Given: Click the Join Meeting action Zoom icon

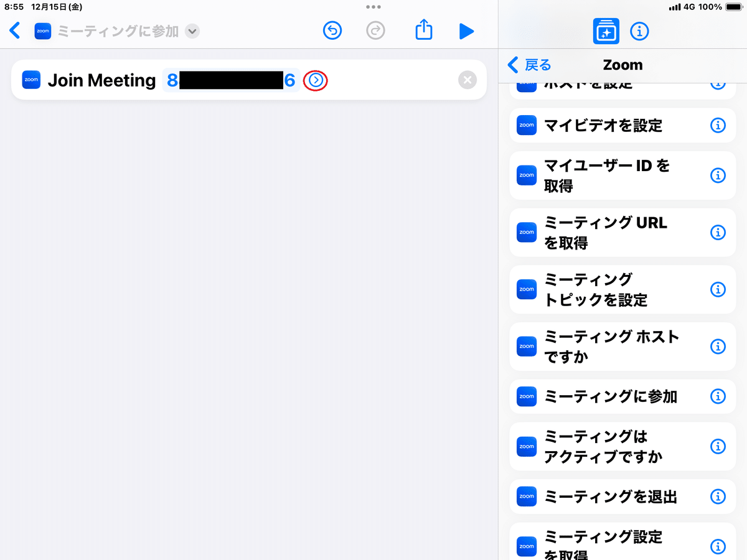Looking at the screenshot, I should 31,80.
